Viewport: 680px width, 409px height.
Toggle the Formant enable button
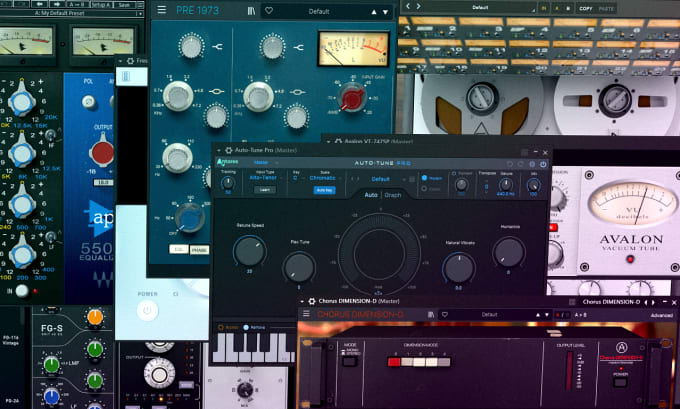454,173
